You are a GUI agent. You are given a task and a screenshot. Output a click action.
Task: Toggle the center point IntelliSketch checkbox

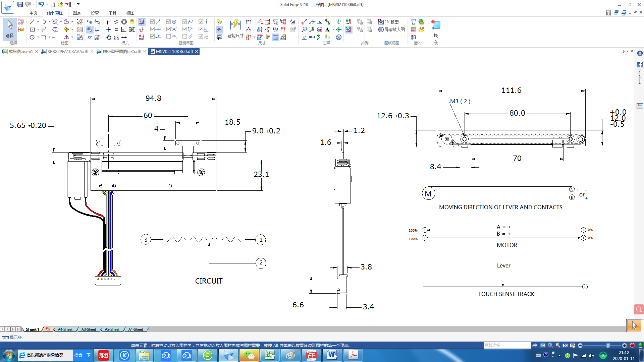tap(169, 22)
